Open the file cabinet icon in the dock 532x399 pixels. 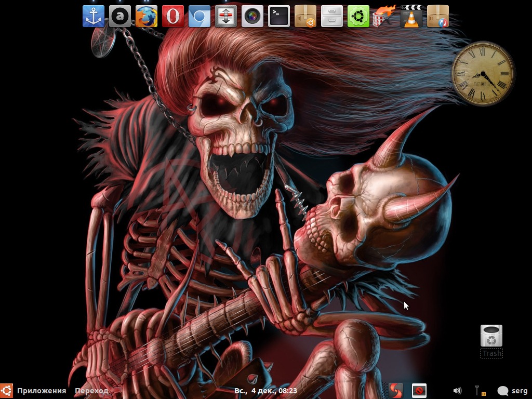tap(332, 16)
